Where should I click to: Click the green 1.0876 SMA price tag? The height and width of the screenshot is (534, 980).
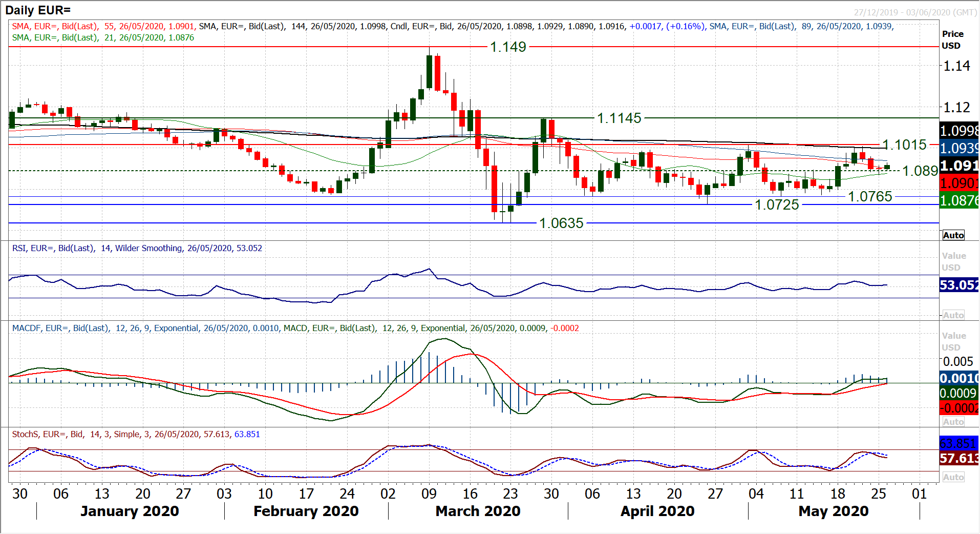(958, 200)
